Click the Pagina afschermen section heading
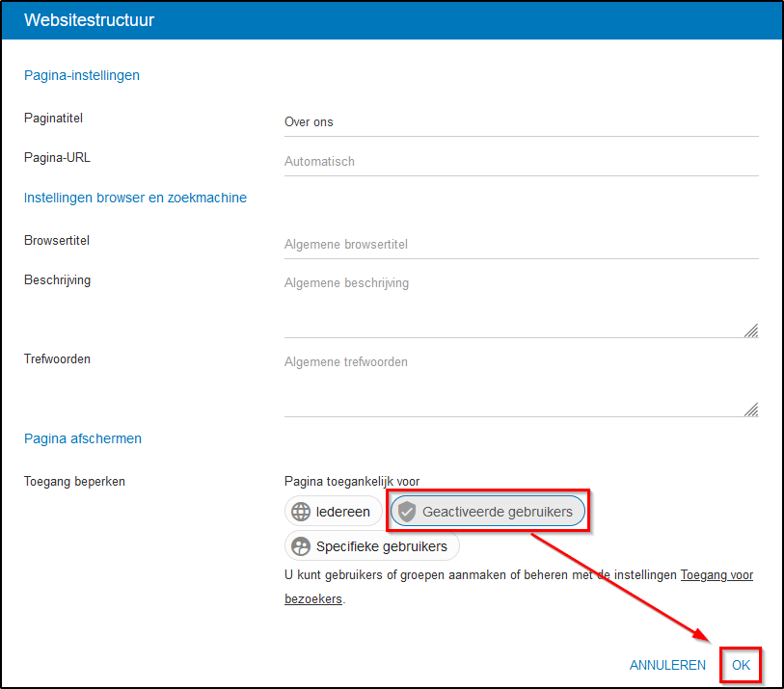The height and width of the screenshot is (689, 784). 83,438
